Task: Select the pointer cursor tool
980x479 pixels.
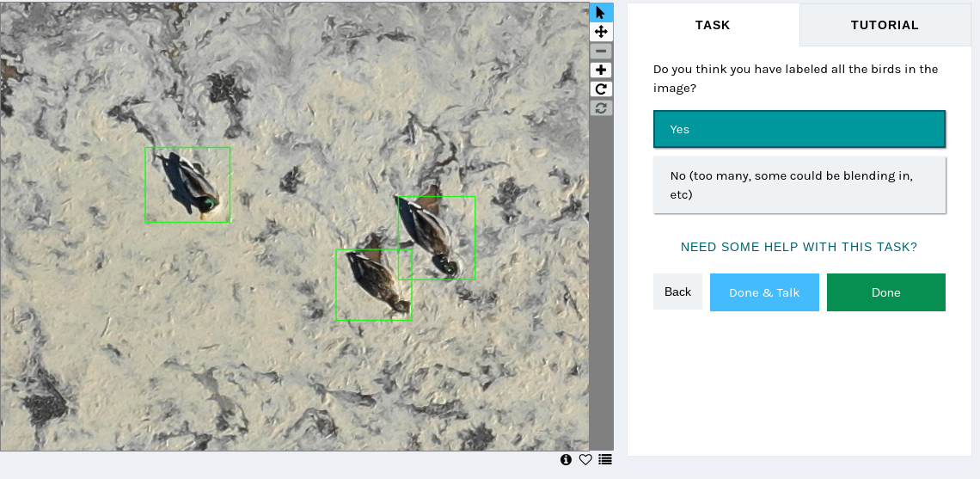Action: 601,13
